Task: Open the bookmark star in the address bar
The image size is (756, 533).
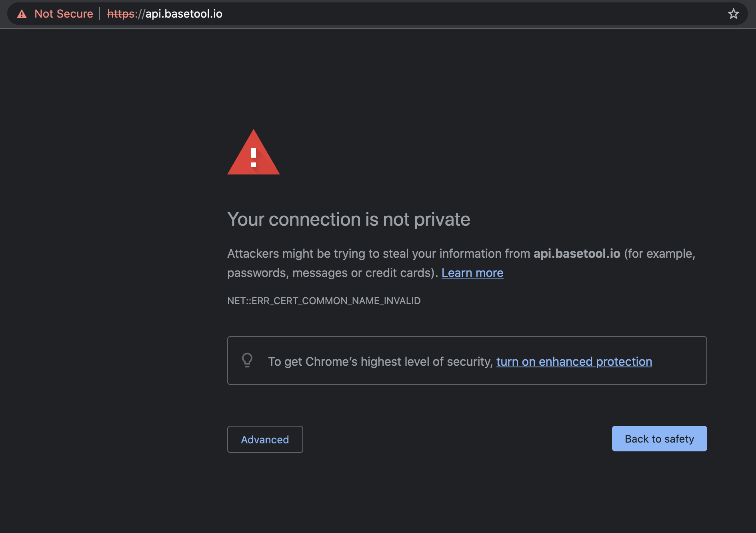Action: [x=734, y=14]
